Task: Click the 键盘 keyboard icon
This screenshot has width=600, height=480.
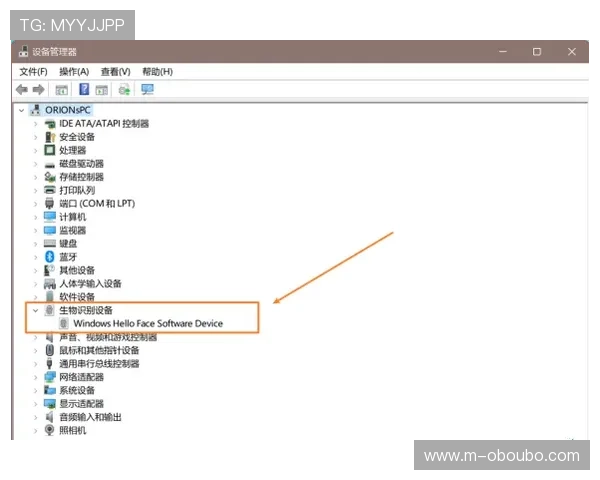Action: [x=50, y=243]
